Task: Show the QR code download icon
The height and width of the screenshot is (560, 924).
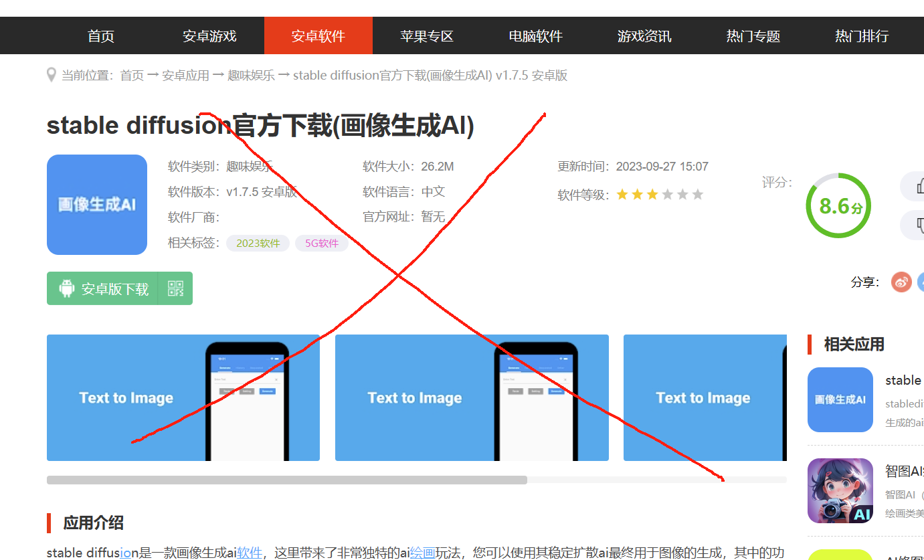Action: pos(175,288)
